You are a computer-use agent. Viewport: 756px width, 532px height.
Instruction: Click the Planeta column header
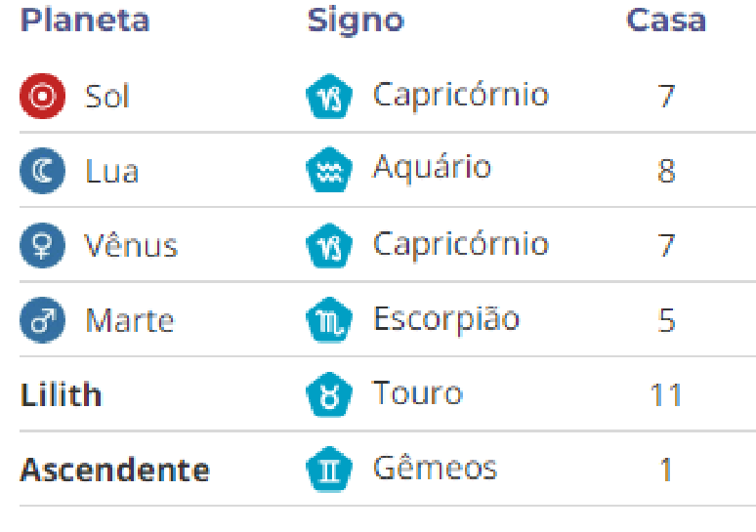click(85, 20)
